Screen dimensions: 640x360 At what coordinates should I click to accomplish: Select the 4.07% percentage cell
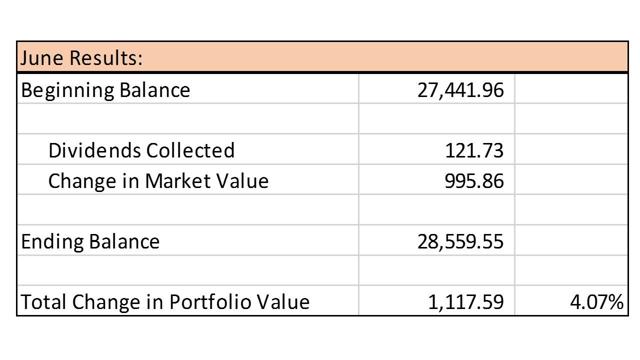coord(571,300)
